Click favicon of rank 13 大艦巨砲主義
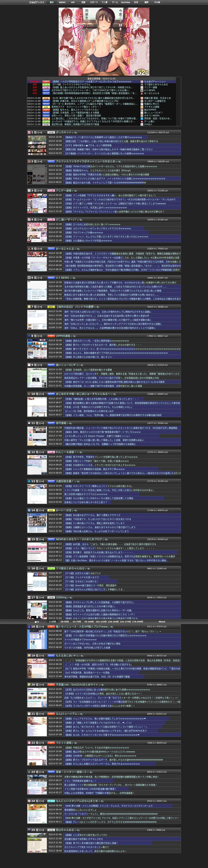 click(29, 481)
